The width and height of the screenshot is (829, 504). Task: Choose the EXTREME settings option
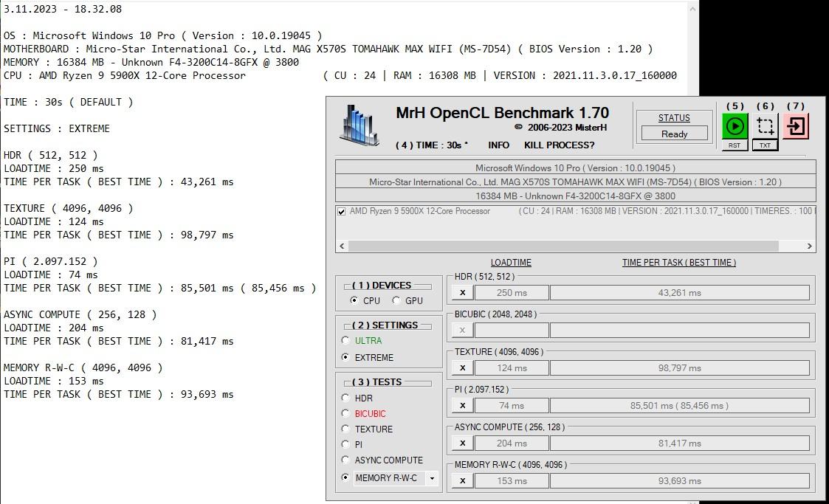[x=345, y=357]
